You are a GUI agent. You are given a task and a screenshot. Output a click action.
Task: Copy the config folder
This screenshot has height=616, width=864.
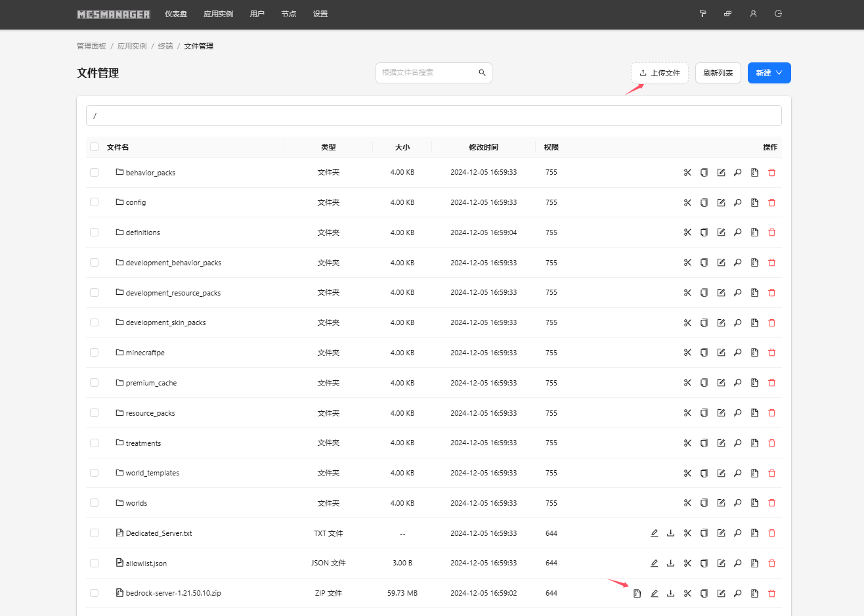pyautogui.click(x=704, y=203)
